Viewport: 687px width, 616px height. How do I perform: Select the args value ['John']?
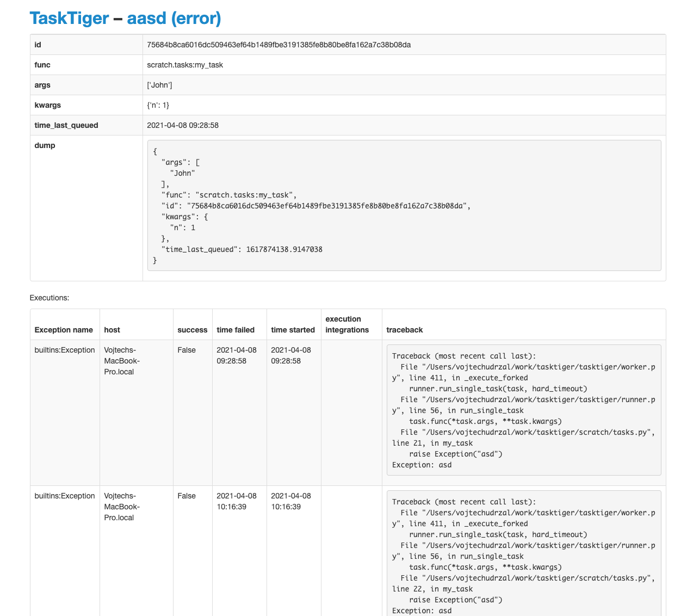(159, 85)
